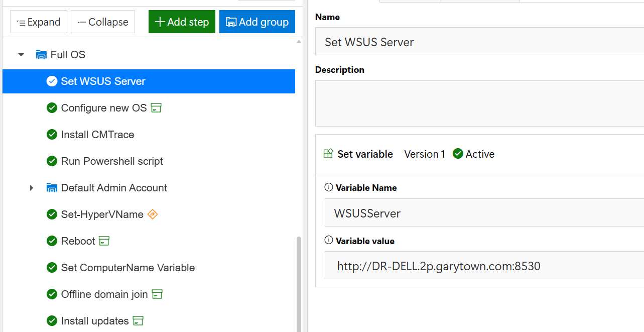Image resolution: width=644 pixels, height=332 pixels.
Task: Click the Collapse button
Action: coord(103,22)
